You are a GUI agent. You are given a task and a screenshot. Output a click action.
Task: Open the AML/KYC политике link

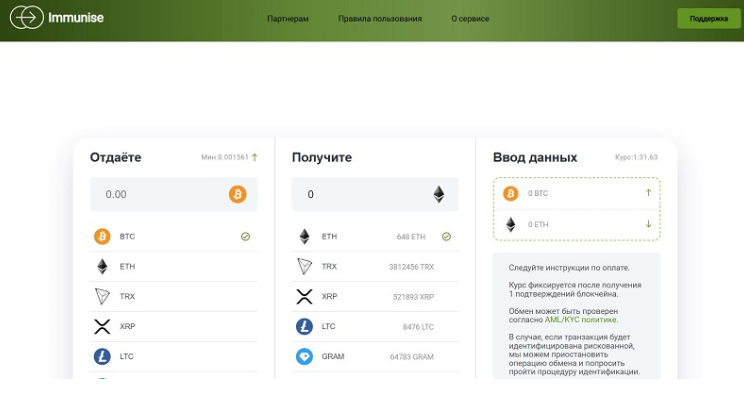580,320
